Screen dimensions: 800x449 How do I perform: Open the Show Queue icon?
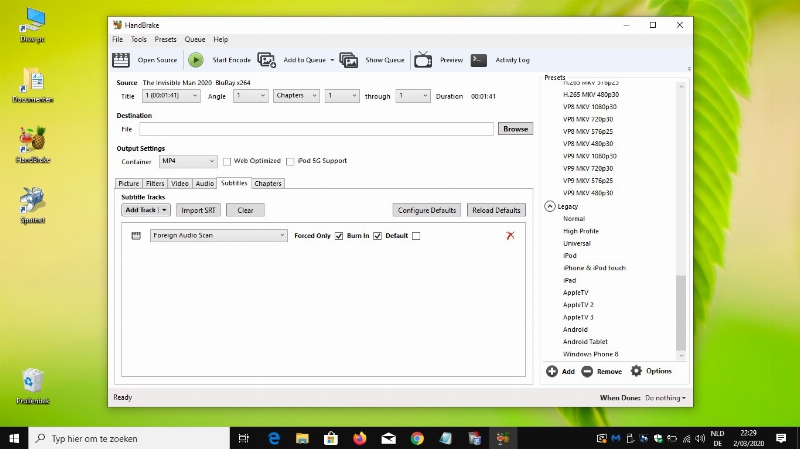pos(348,60)
